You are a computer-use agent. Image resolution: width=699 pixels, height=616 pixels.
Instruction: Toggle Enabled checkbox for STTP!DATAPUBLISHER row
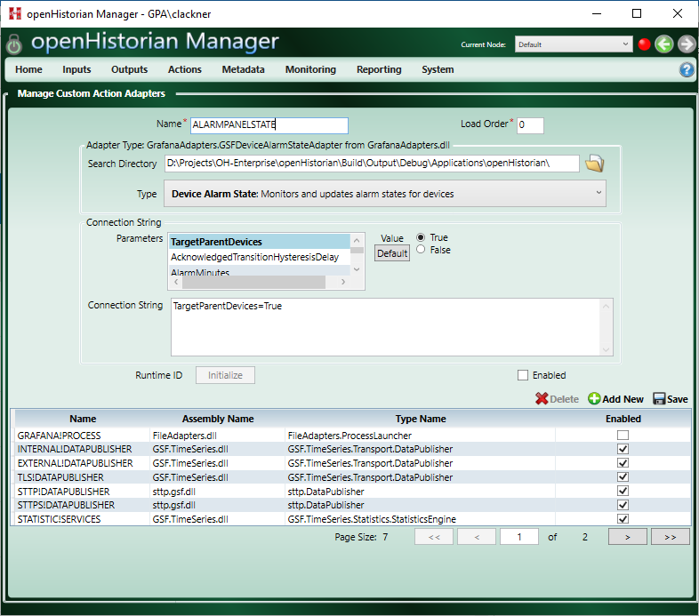click(623, 492)
